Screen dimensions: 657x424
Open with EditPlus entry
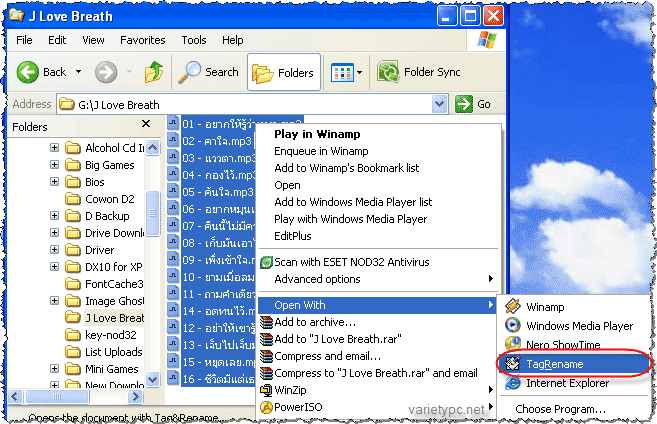379,236
